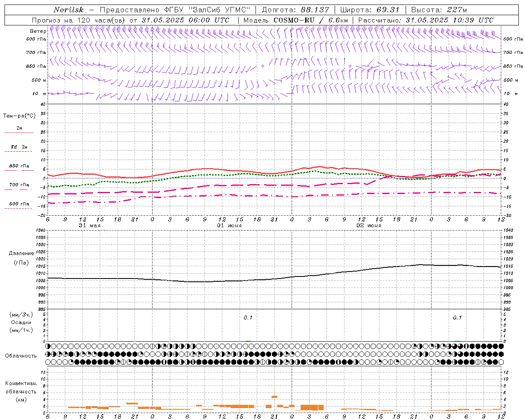Click the dashed line sample under "Td 2м"
The height and width of the screenshot is (420, 525).
point(18,152)
